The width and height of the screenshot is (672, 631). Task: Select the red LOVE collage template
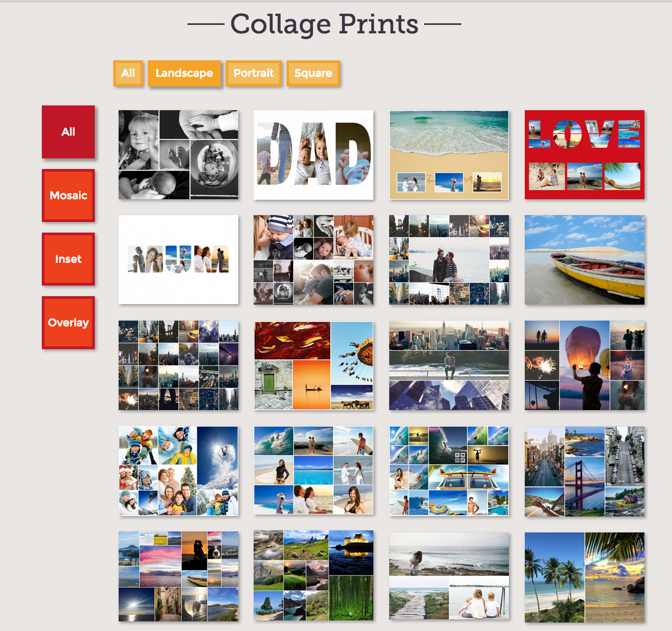click(x=585, y=155)
